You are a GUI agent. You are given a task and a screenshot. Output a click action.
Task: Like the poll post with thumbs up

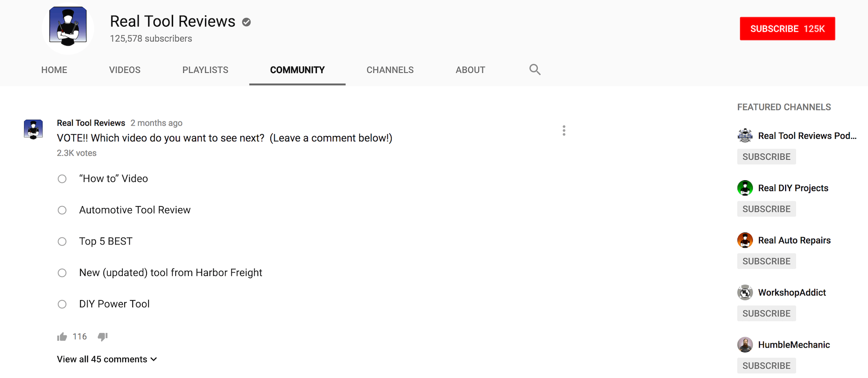pyautogui.click(x=62, y=337)
